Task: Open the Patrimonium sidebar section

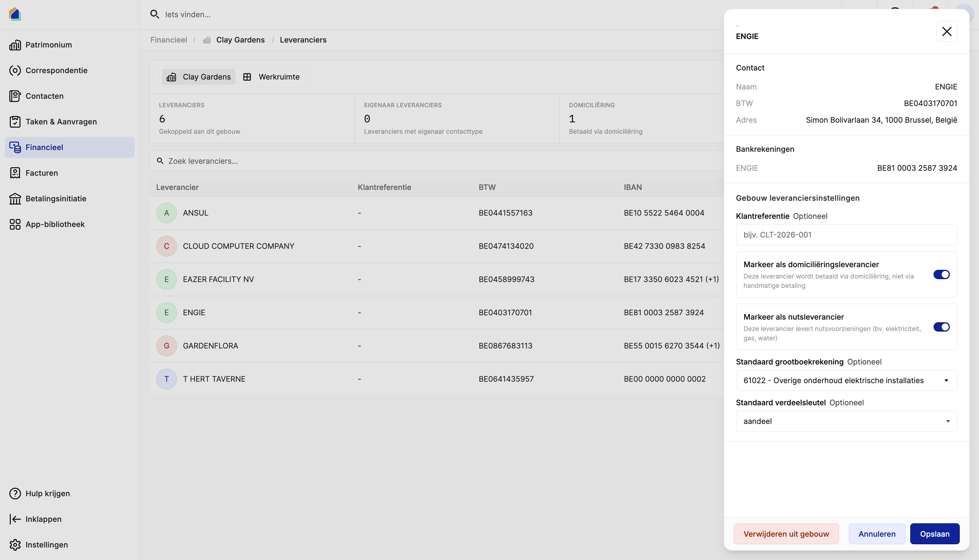Action: pos(70,45)
